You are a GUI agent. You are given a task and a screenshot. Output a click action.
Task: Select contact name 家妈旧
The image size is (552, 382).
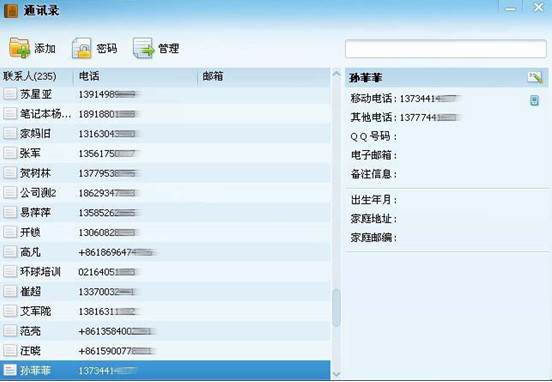pyautogui.click(x=35, y=133)
